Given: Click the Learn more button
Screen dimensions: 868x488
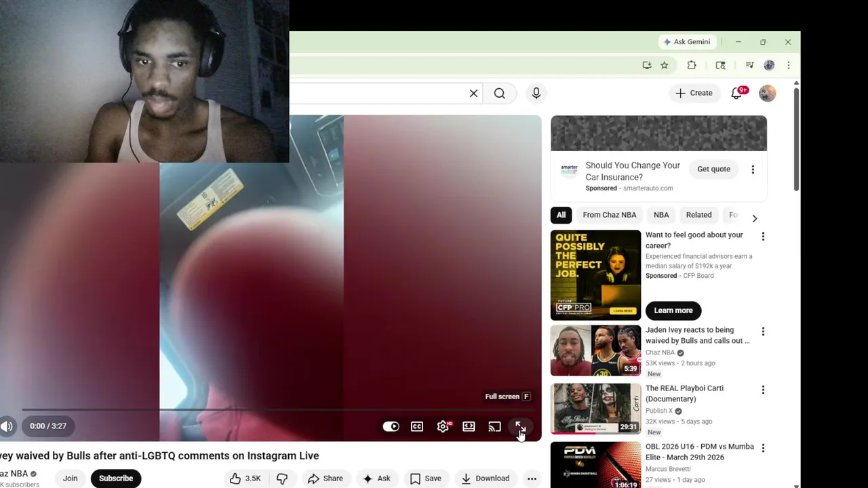Looking at the screenshot, I should point(673,310).
